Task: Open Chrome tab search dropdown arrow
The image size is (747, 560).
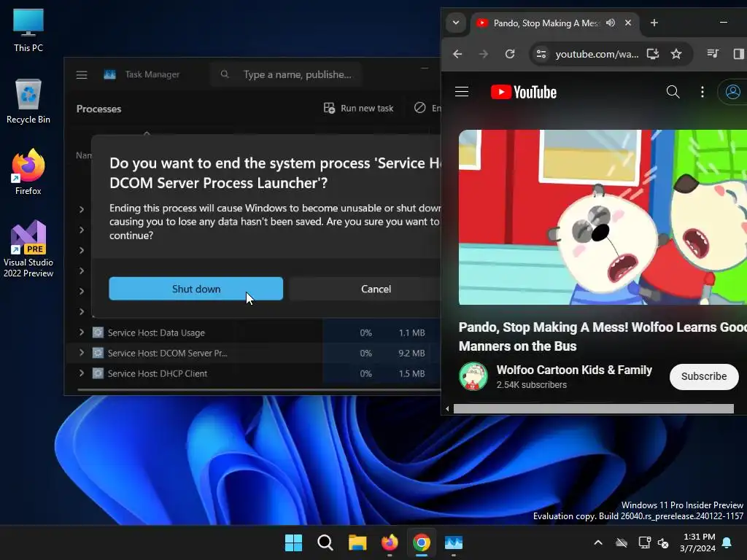Action: 456,23
